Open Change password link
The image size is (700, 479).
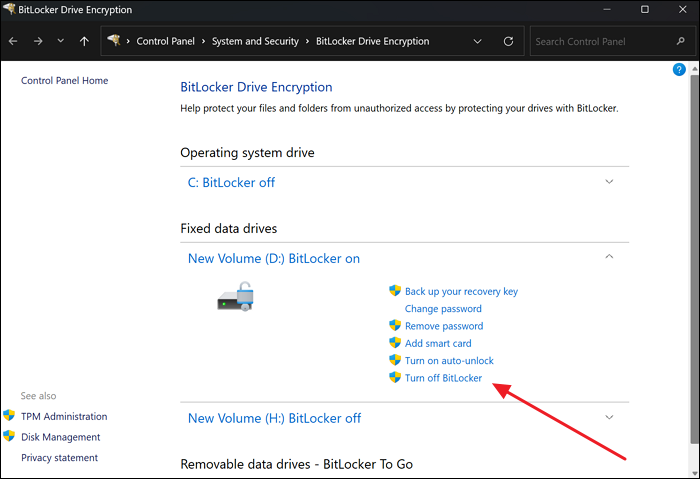point(444,309)
